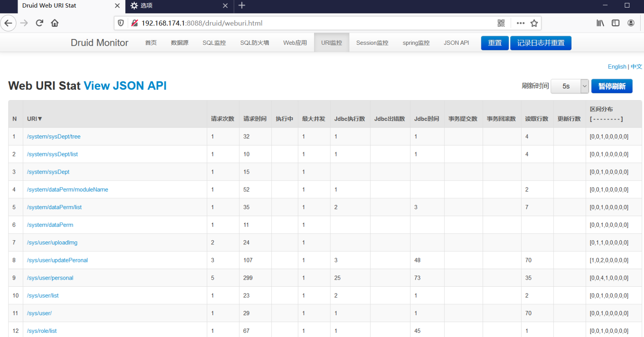
Task: Select the Druid Web URI Stat tab
Action: click(71, 5)
